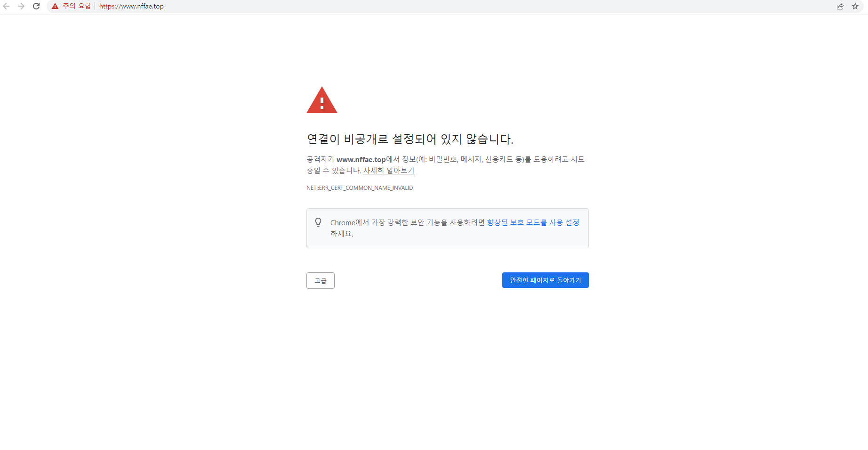Click the red warning icon in the address bar
This screenshot has height=450, width=868.
(x=55, y=6)
